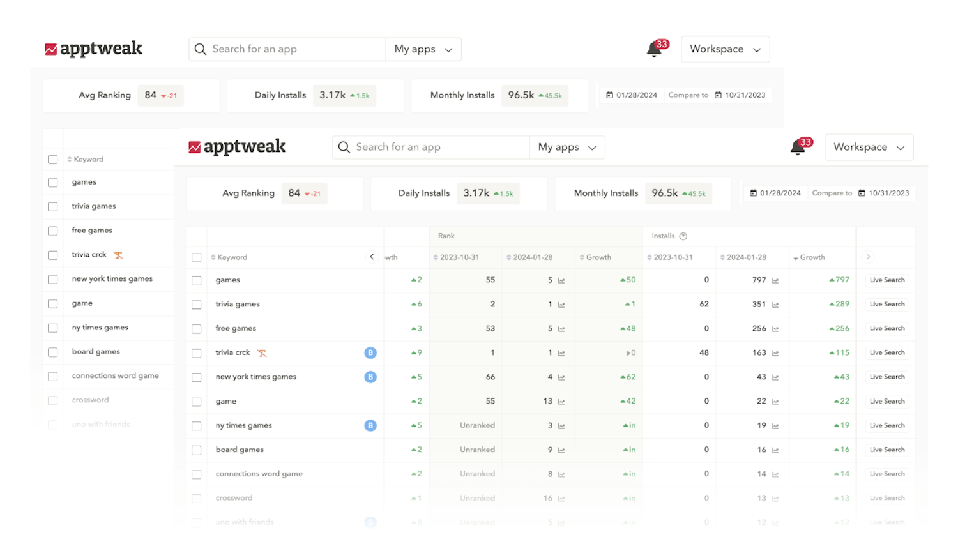Check the checkbox for "board games"
Screen dimensions: 958x560
197,450
